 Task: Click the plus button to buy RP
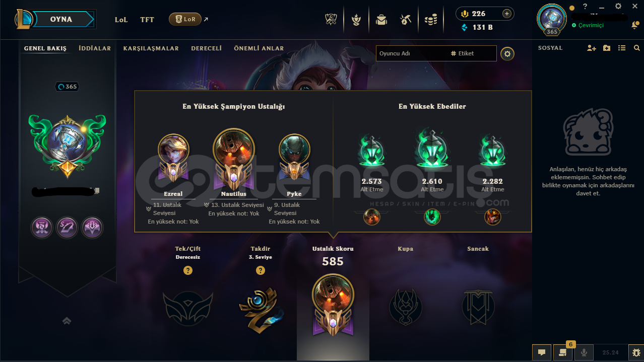507,14
